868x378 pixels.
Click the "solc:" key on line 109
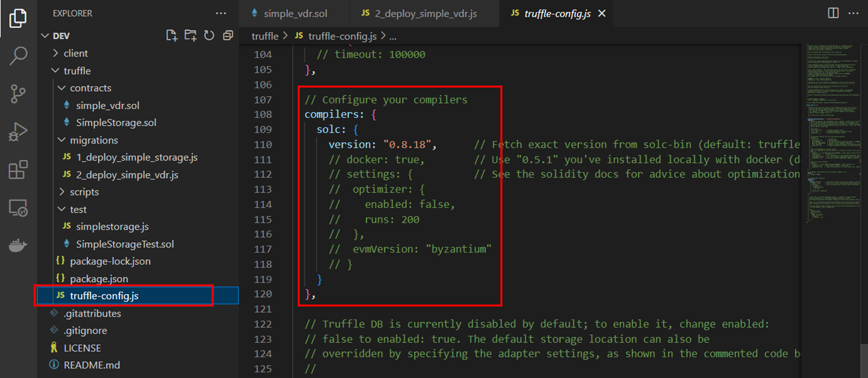point(331,129)
